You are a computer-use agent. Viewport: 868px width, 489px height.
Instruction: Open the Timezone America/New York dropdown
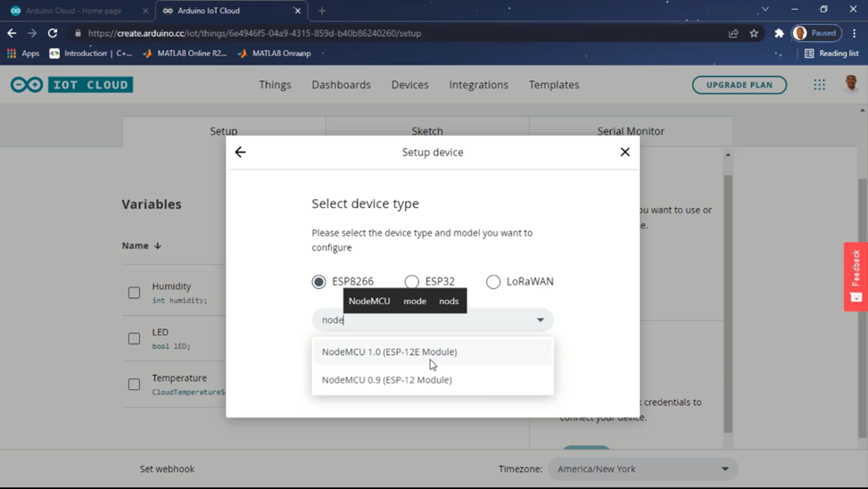pyautogui.click(x=642, y=469)
